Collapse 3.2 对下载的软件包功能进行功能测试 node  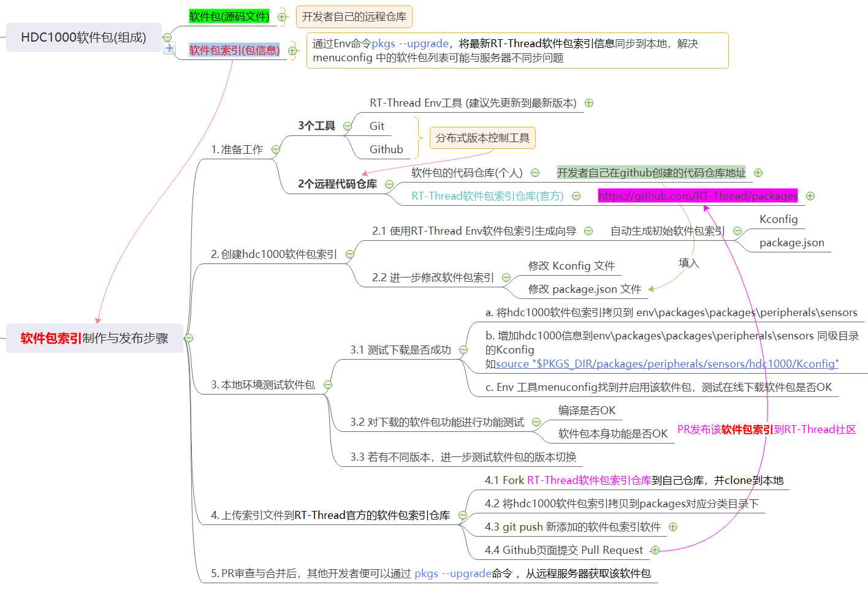tap(536, 422)
